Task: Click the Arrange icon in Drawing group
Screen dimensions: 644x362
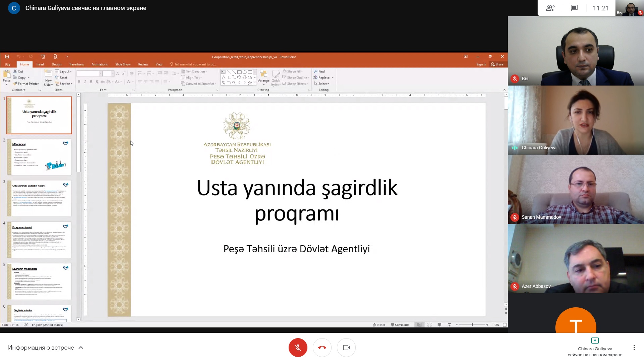Action: click(x=263, y=76)
